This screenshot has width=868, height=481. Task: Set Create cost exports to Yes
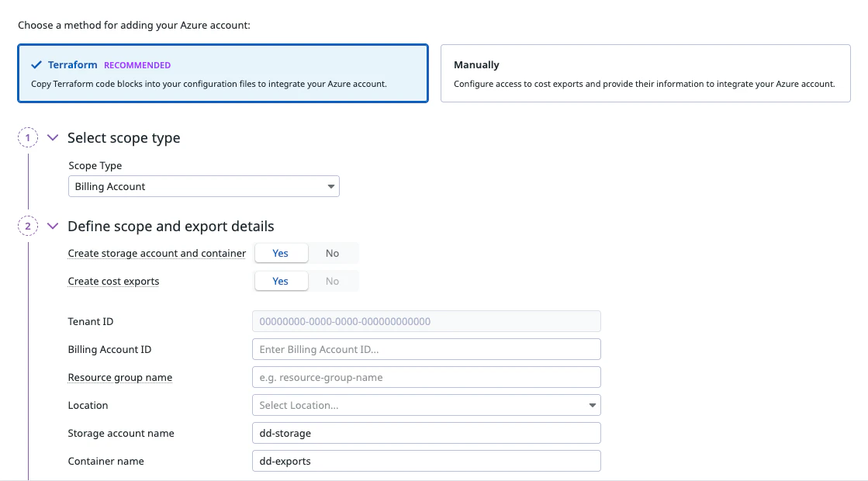point(281,281)
